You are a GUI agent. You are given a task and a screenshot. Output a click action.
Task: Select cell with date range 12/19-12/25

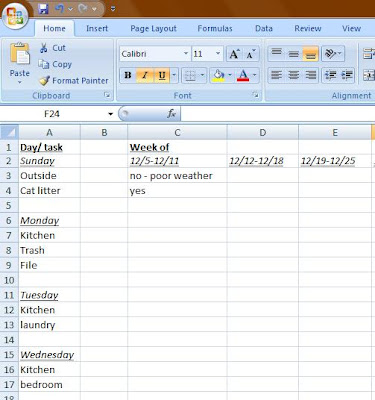pyautogui.click(x=335, y=161)
